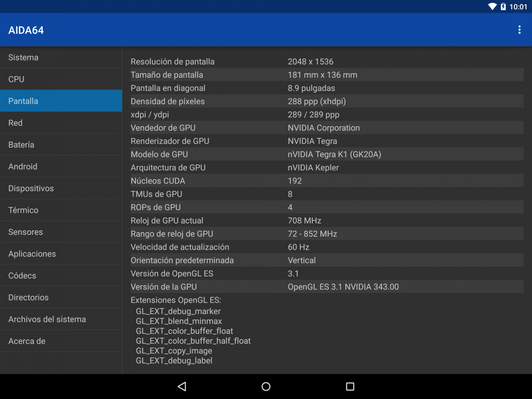532x399 pixels.
Task: Tap the Wi-Fi status icon
Action: coord(492,7)
